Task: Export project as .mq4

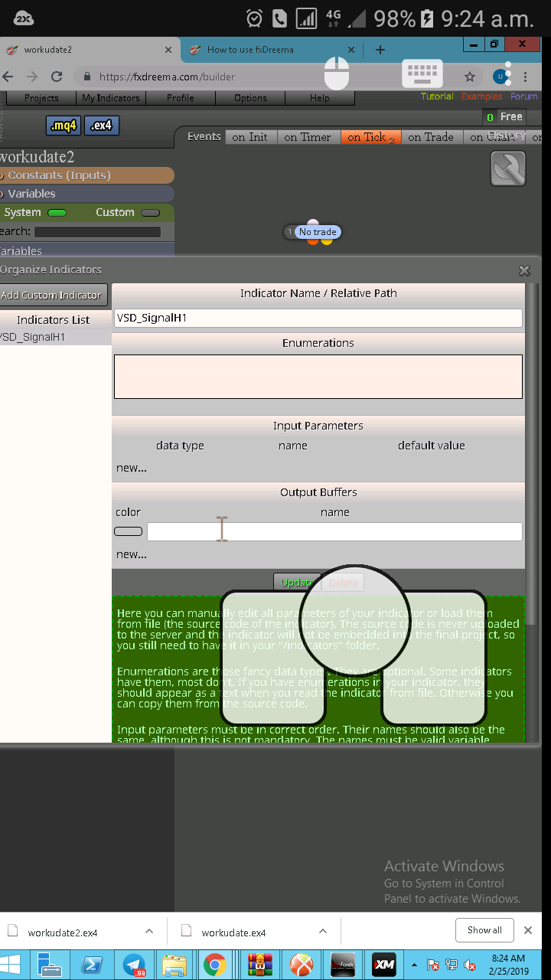Action: 64,126
